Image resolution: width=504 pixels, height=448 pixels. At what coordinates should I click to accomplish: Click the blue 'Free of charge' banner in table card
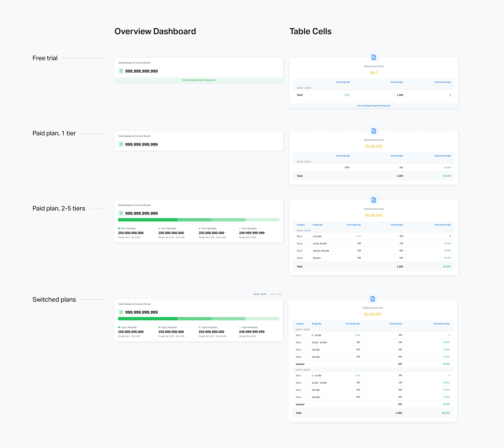point(374,106)
